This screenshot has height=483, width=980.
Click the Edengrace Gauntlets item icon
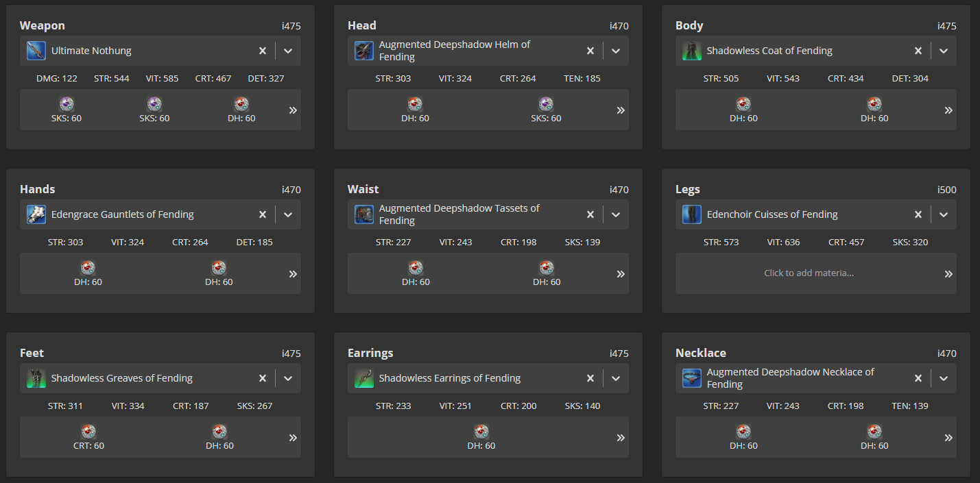36,214
